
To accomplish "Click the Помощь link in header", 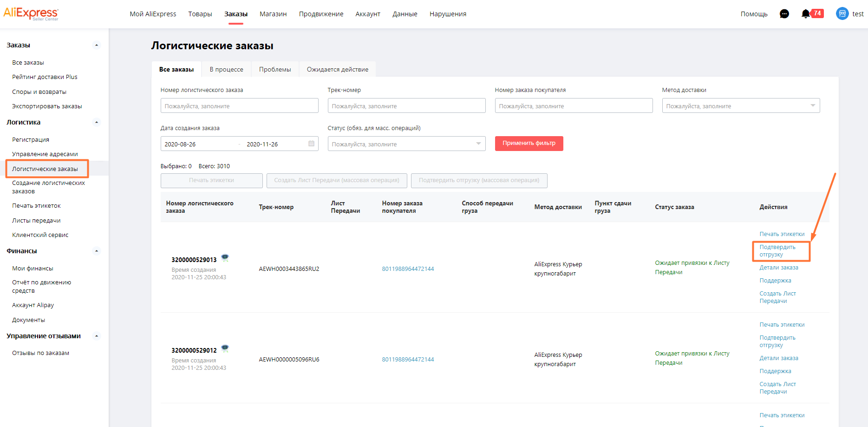I will [754, 14].
